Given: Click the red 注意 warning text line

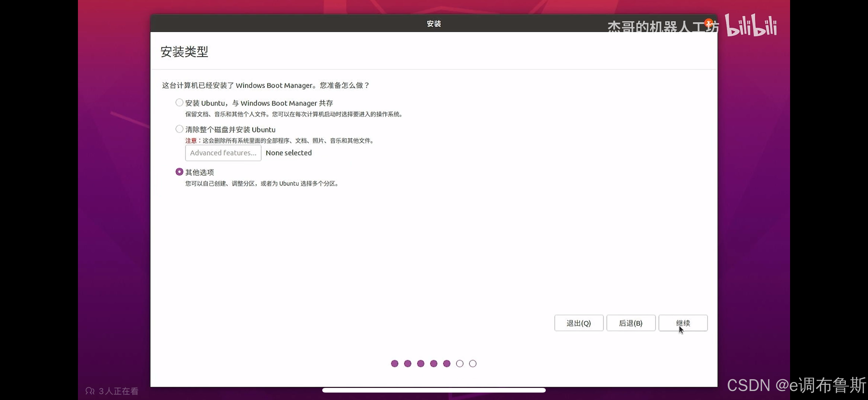Looking at the screenshot, I should 280,141.
